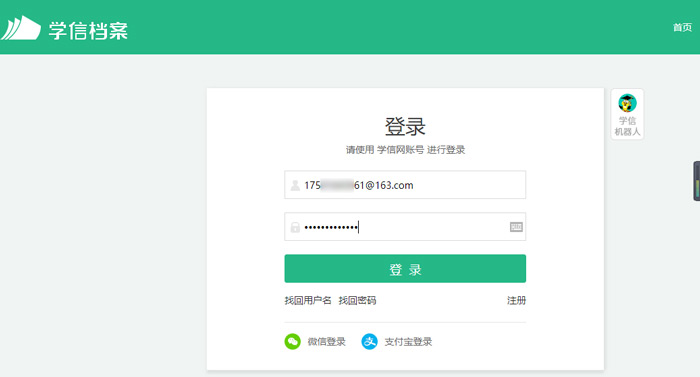
Task: Click the green 登录 button
Action: tap(405, 268)
